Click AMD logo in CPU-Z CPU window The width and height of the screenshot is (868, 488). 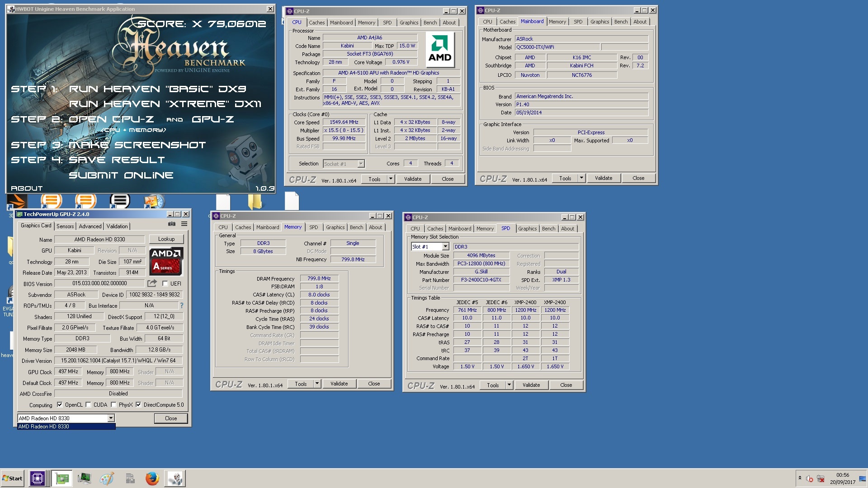pyautogui.click(x=440, y=49)
